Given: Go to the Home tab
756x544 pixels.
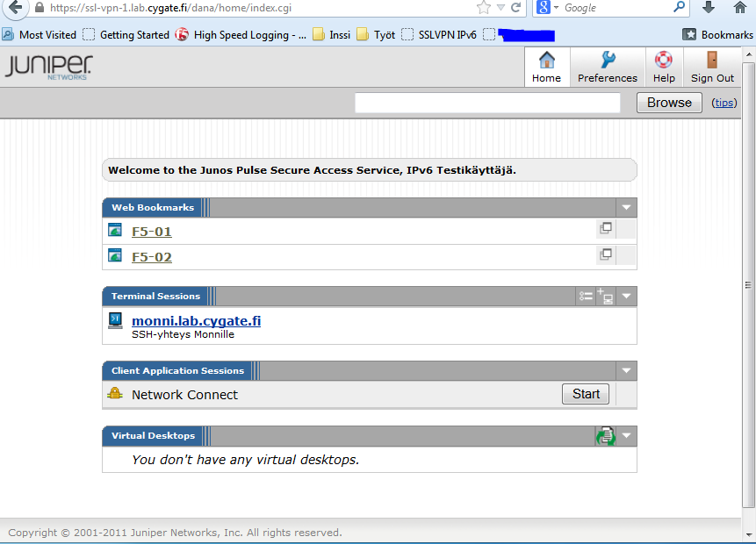Looking at the screenshot, I should coord(547,67).
